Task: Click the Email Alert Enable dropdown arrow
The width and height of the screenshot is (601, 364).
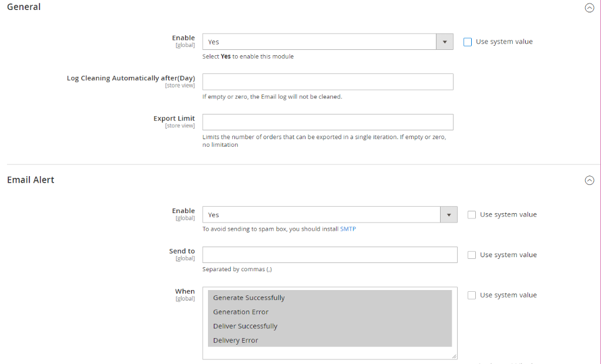Action: tap(448, 215)
